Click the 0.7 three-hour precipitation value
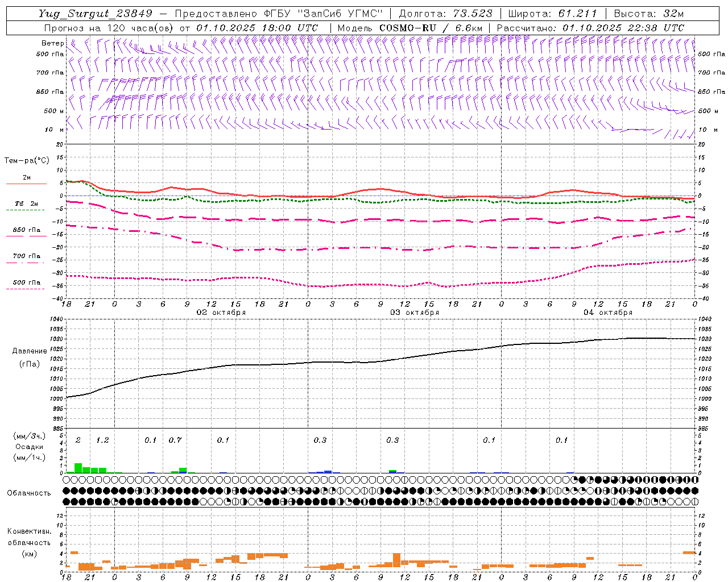The height and width of the screenshot is (582, 728). (x=175, y=440)
